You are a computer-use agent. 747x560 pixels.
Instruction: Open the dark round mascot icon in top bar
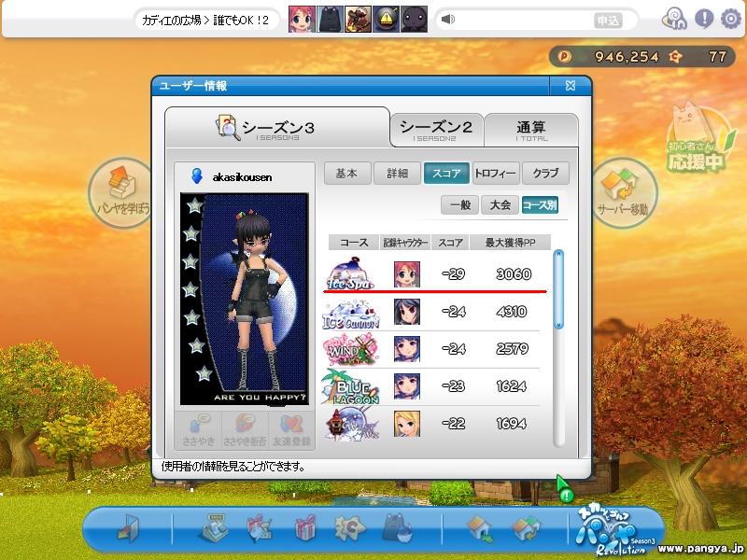pyautogui.click(x=414, y=20)
